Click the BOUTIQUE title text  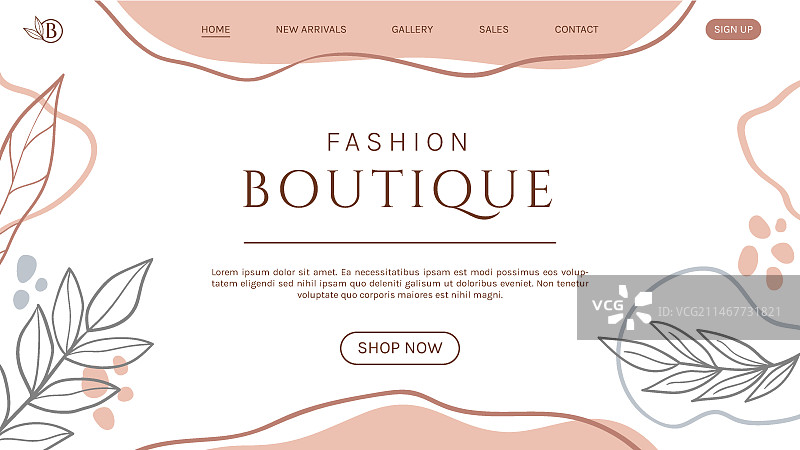click(x=398, y=192)
